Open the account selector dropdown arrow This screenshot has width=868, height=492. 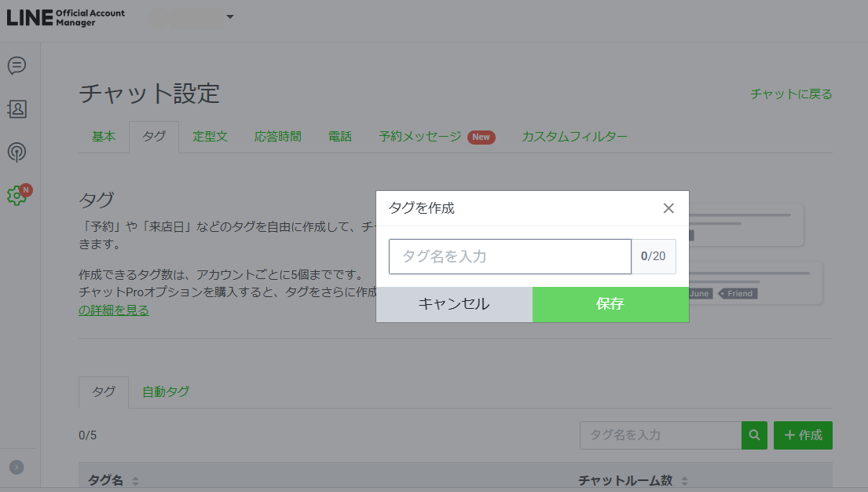(x=229, y=17)
